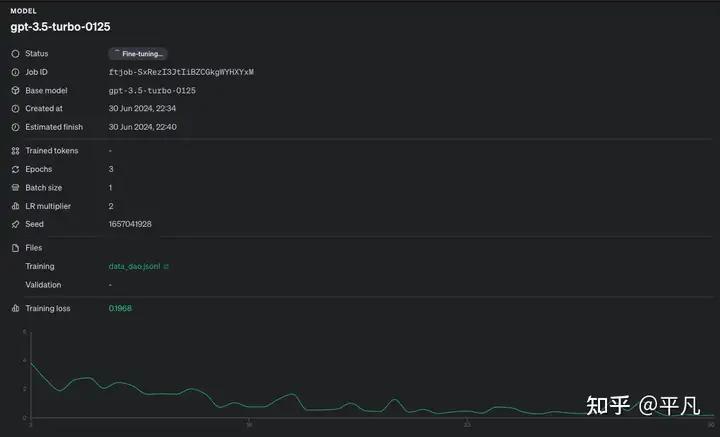
Task: Click the Batch size value 1
Action: point(110,188)
